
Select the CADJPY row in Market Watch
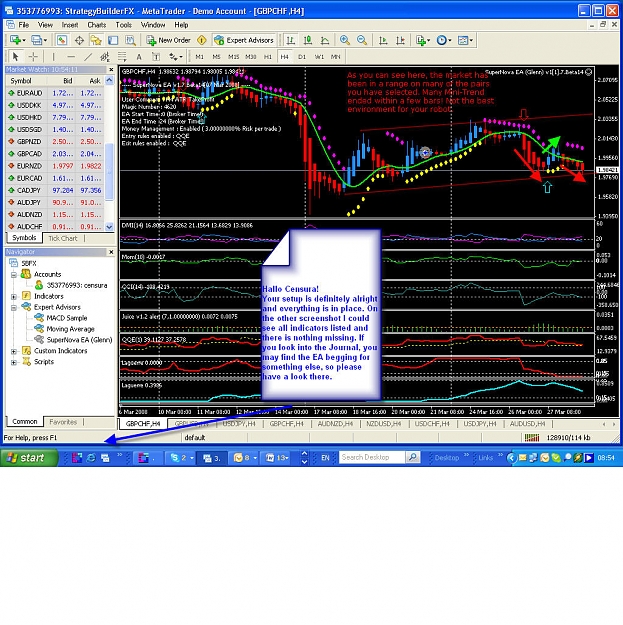point(55,190)
